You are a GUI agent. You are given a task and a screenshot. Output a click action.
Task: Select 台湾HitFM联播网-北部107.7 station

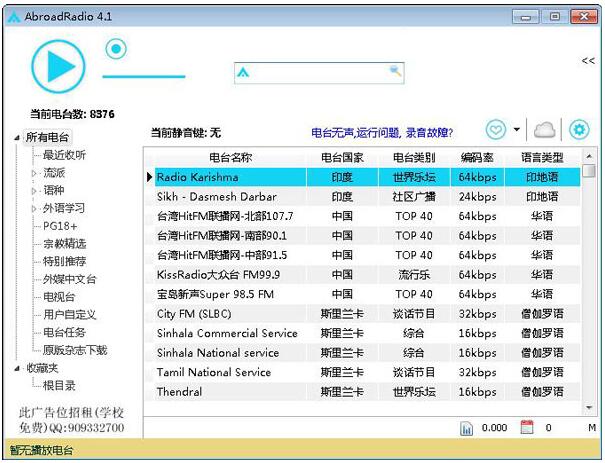(367, 216)
